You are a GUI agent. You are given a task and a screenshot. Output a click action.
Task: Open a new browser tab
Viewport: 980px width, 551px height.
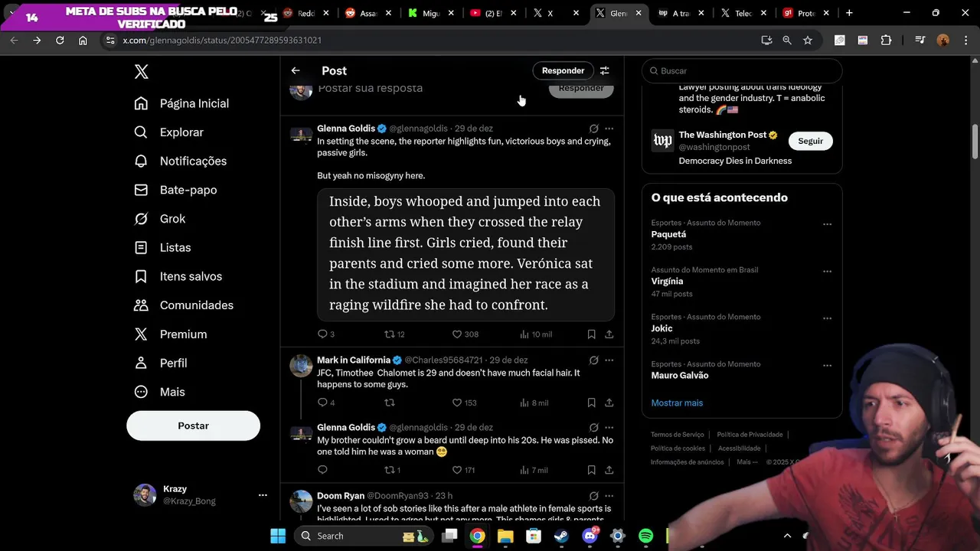click(x=849, y=13)
